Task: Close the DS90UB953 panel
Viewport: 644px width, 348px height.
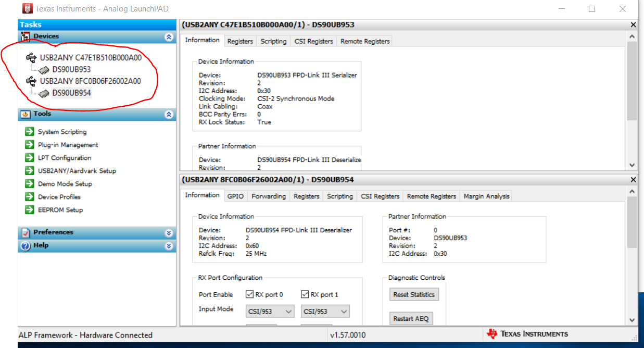Action: (633, 24)
